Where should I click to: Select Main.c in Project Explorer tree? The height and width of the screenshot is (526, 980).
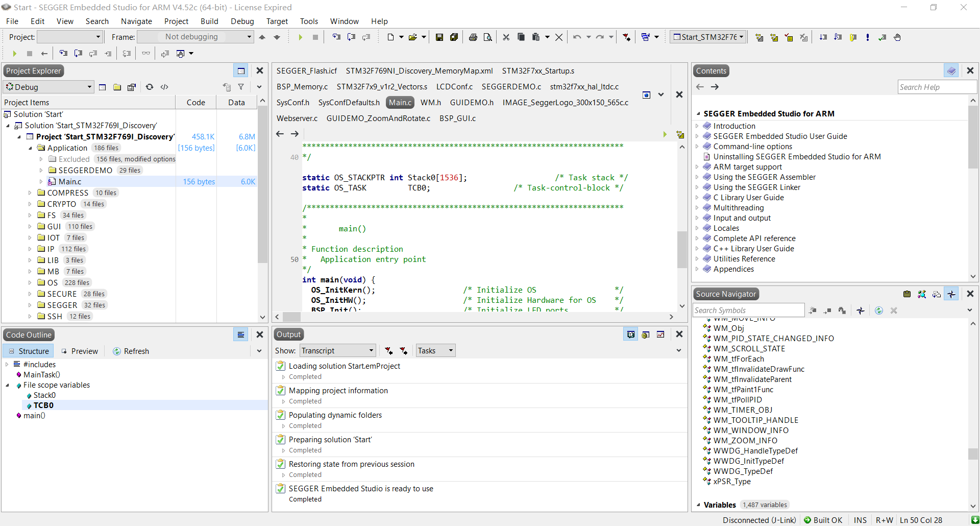click(x=70, y=182)
